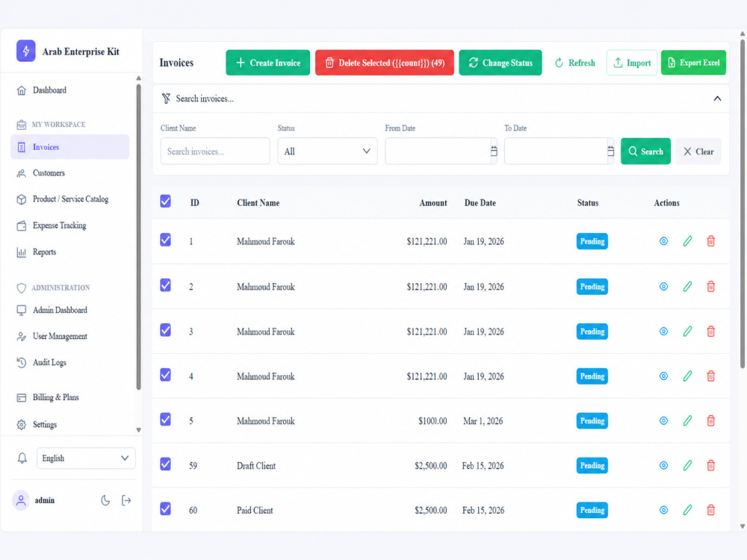
Task: View invoice 1 with the eye icon
Action: (x=663, y=241)
